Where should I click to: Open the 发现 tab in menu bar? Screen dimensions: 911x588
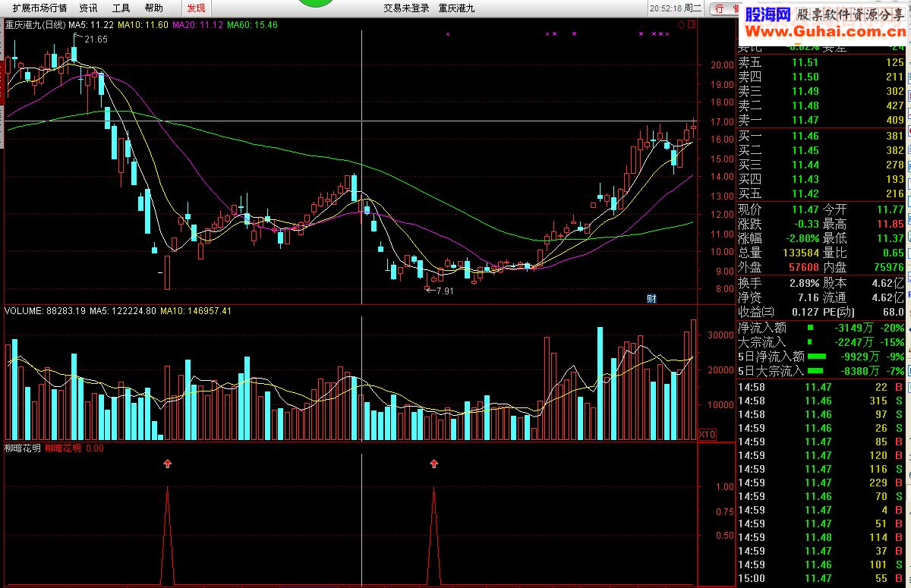(196, 8)
